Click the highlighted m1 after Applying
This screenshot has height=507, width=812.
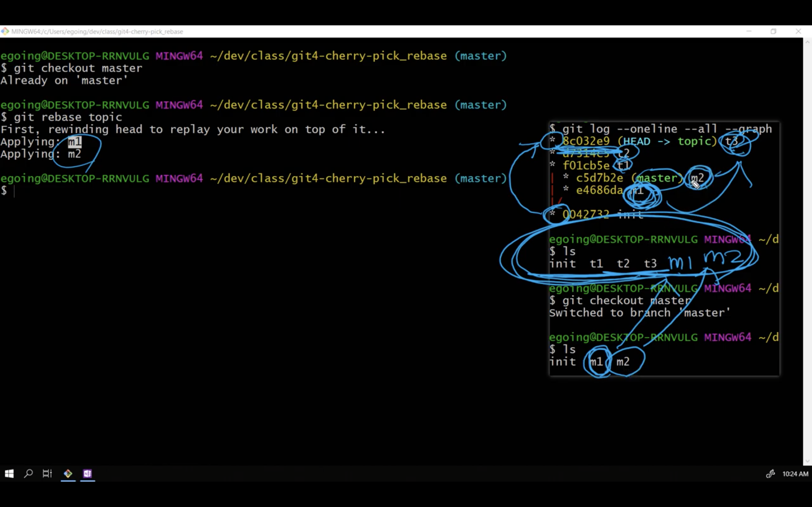[74, 141]
